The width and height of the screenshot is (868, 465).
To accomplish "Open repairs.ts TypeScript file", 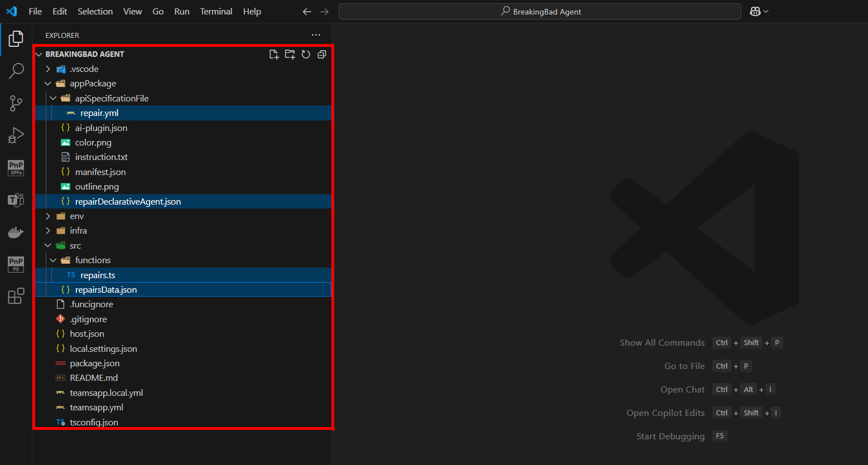I will tap(184, 275).
